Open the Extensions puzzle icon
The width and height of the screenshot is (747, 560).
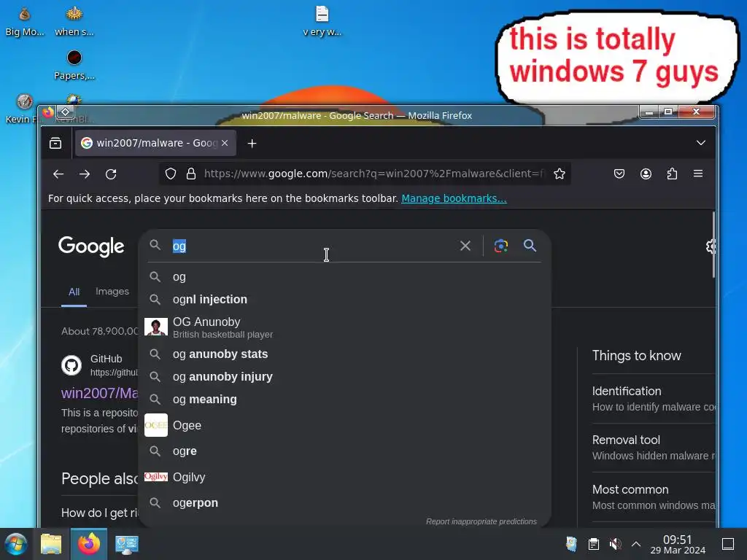tap(672, 174)
